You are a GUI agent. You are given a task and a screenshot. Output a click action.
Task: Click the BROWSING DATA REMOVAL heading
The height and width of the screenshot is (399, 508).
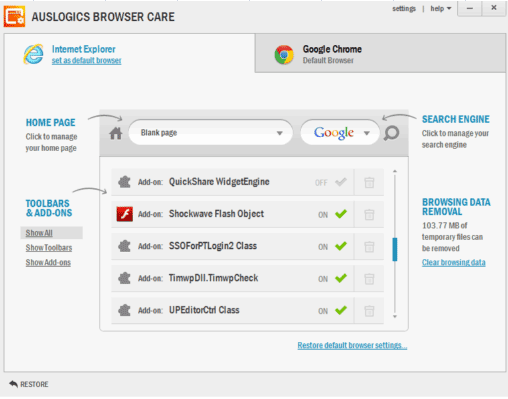[456, 207]
